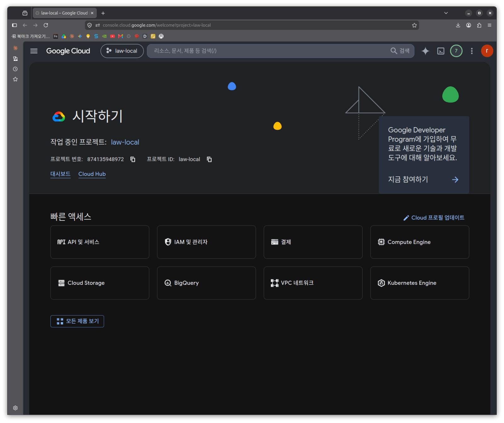The width and height of the screenshot is (504, 423).
Task: Click Cloud 프로필 업데이트 link
Action: click(x=434, y=218)
